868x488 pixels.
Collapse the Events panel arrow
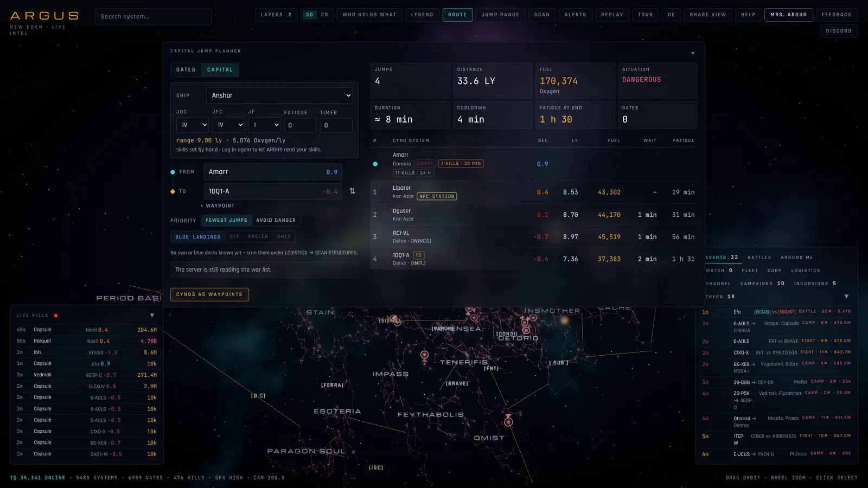tap(846, 297)
